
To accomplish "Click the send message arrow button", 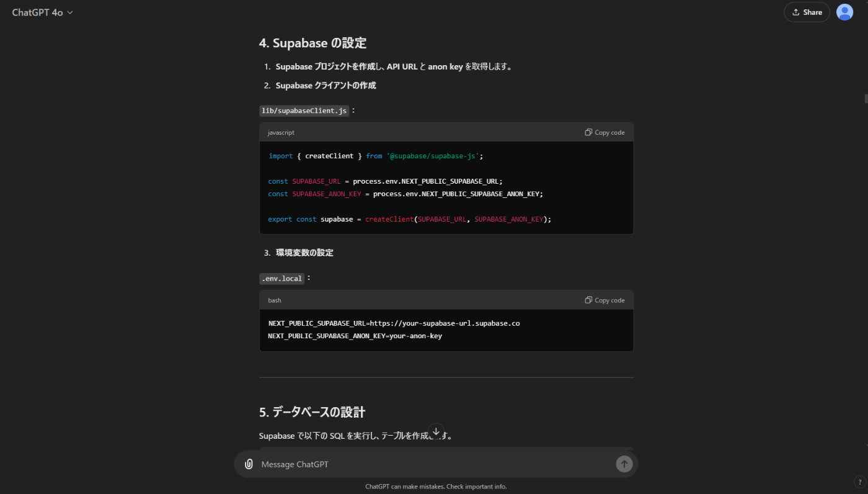I will (x=624, y=464).
